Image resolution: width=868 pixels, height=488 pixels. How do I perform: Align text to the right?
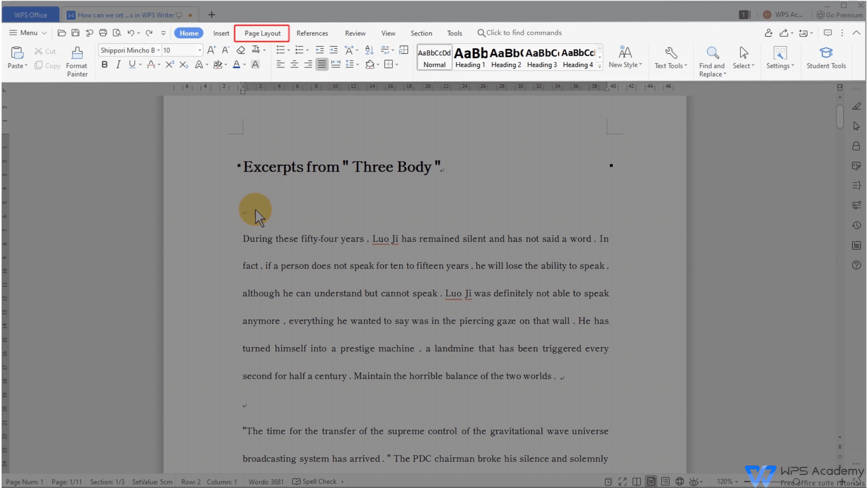308,65
